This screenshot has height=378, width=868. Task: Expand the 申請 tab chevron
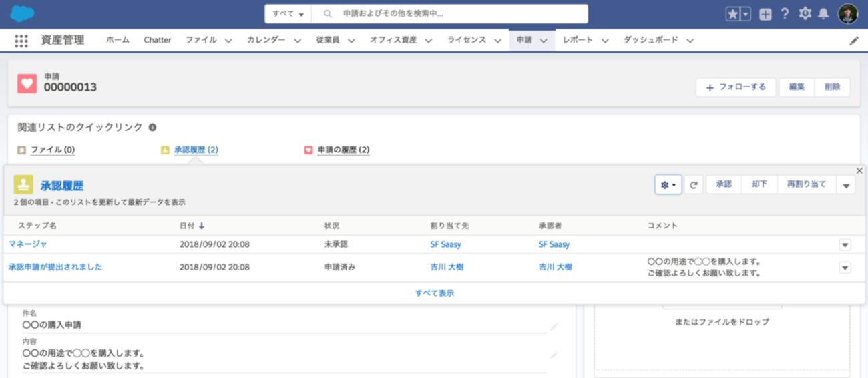(544, 41)
